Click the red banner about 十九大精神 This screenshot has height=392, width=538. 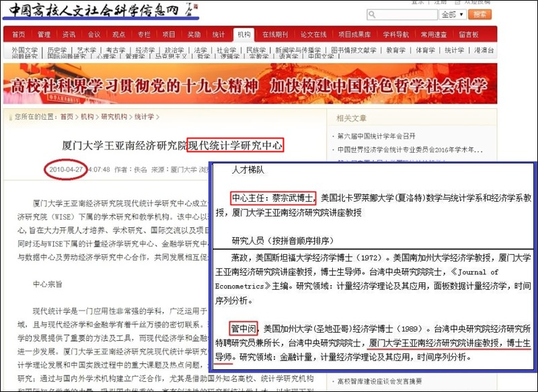click(x=249, y=84)
